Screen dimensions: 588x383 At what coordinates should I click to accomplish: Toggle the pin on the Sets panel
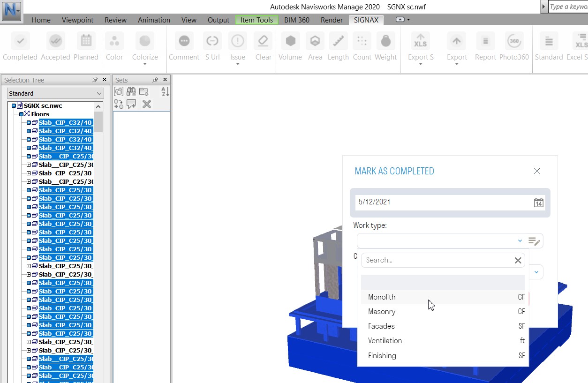(156, 80)
